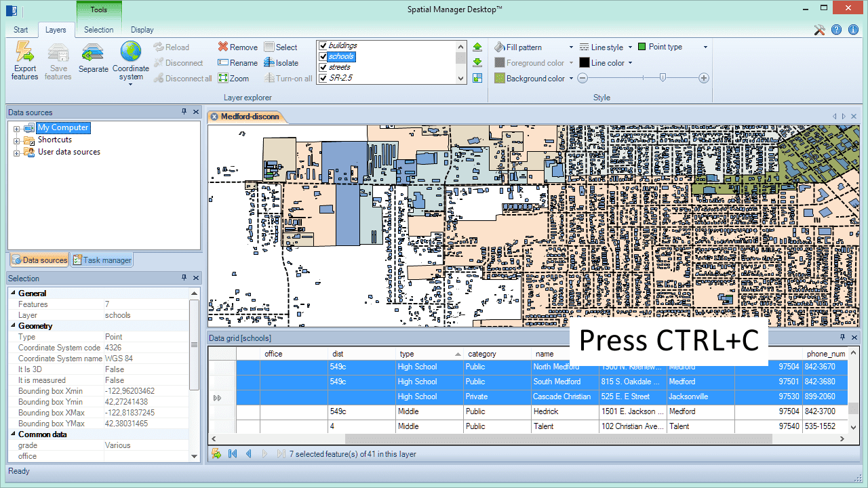Toggle the buildings layer checkbox
The width and height of the screenshot is (868, 488).
[323, 46]
